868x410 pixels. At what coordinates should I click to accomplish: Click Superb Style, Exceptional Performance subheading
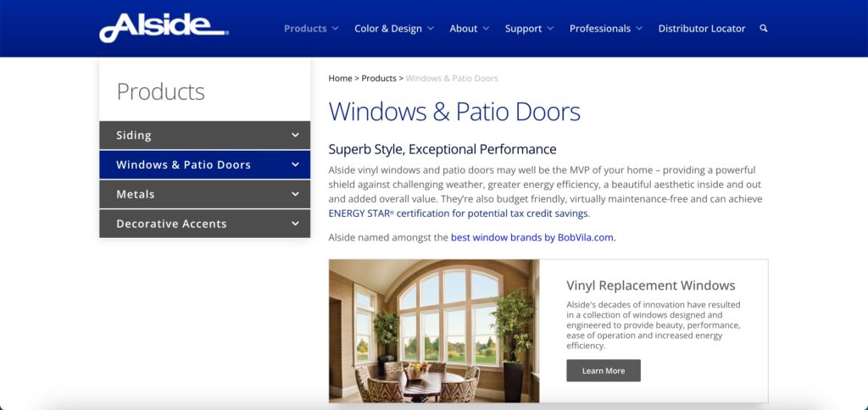442,149
